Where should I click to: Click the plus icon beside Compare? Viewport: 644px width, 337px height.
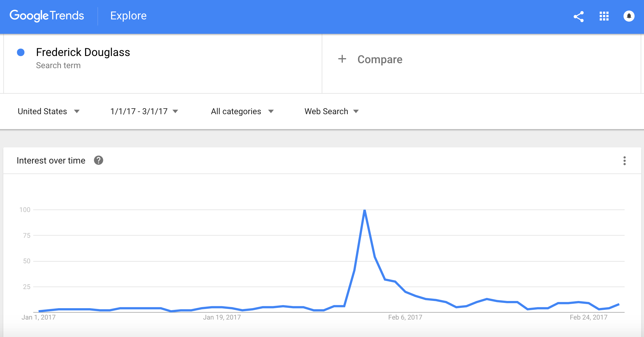[x=342, y=59]
